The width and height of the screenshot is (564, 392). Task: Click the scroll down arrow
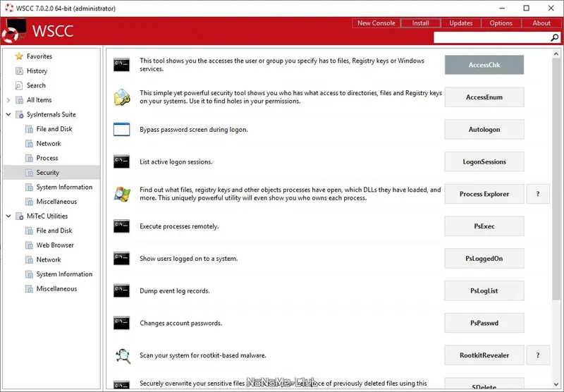[x=556, y=384]
